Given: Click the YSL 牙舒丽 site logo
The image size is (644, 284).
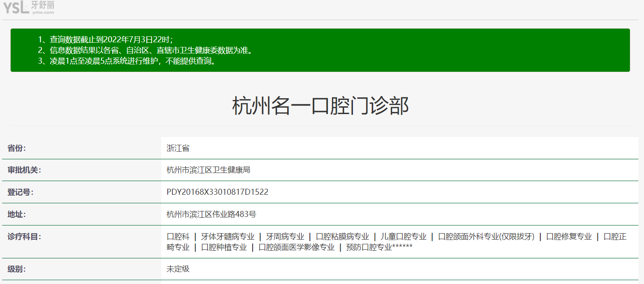Looking at the screenshot, I should 29,7.
